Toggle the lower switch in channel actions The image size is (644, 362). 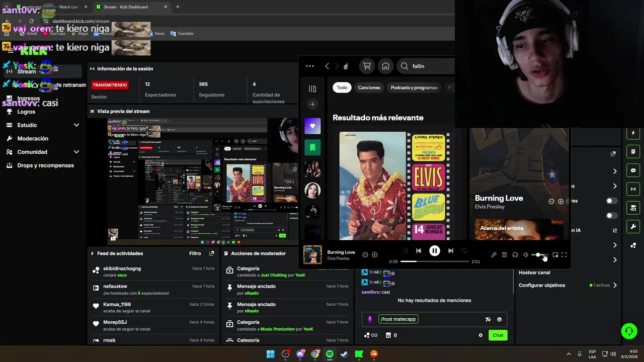click(x=611, y=216)
